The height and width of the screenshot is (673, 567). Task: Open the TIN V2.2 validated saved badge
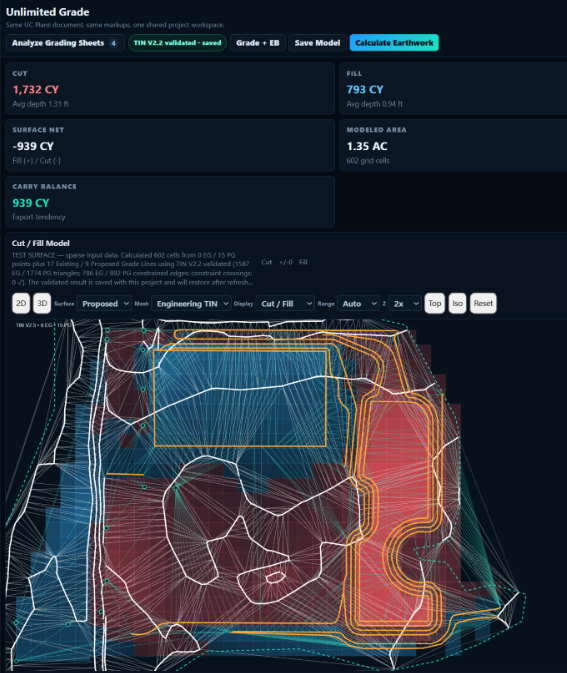(x=177, y=43)
